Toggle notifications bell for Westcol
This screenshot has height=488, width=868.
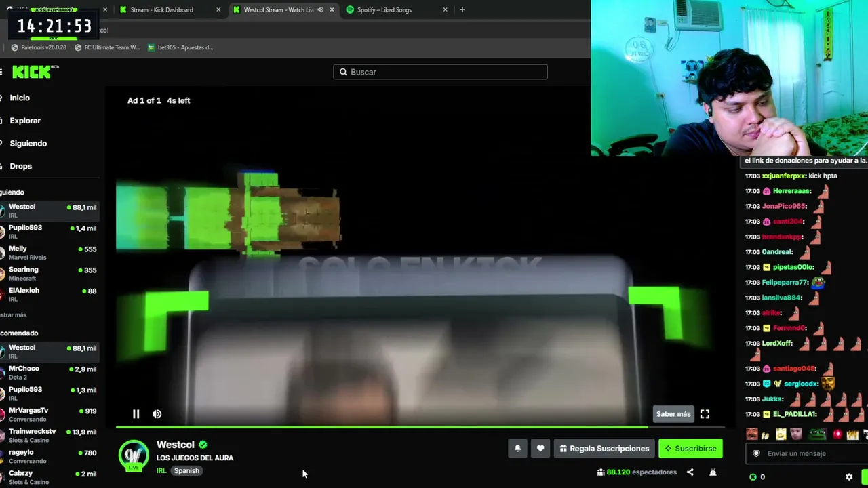click(x=517, y=448)
